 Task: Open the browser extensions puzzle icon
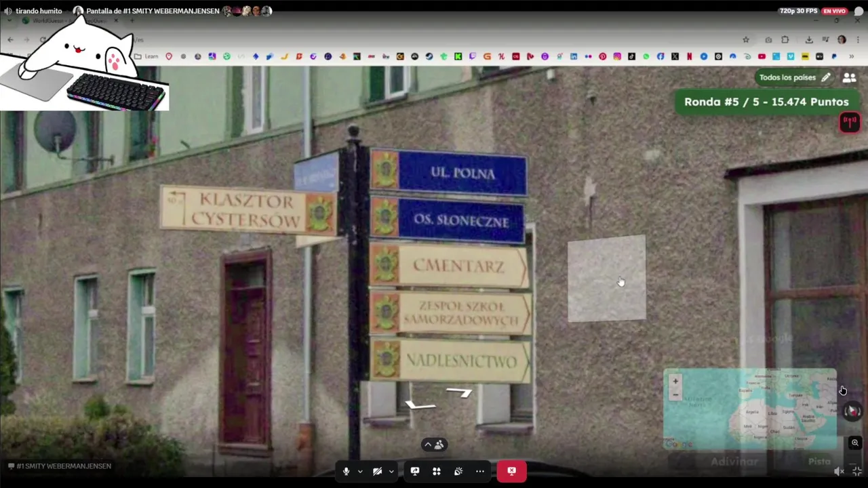point(785,40)
